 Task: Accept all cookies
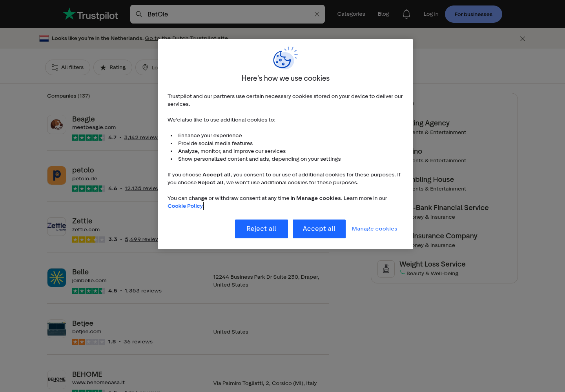(x=319, y=229)
